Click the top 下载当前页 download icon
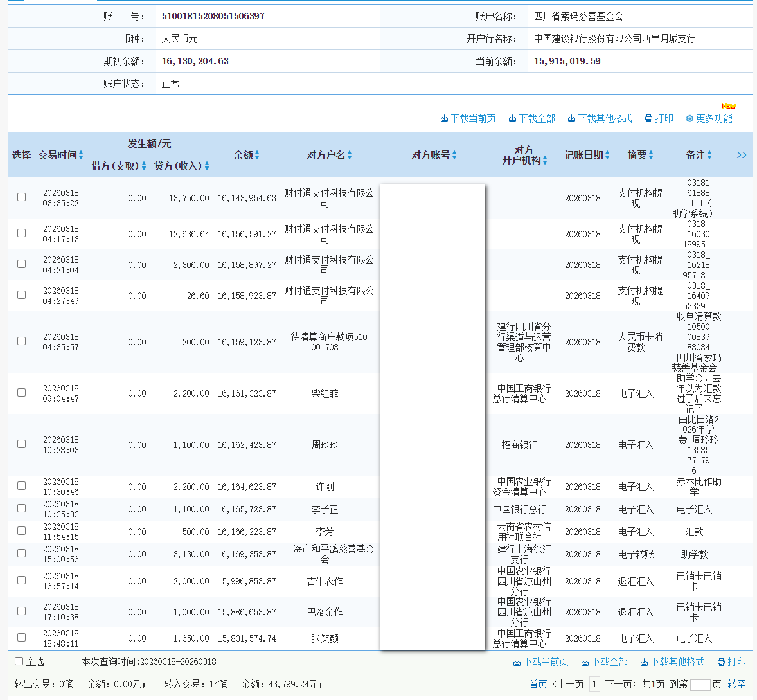Image resolution: width=757 pixels, height=700 pixels. pos(444,118)
